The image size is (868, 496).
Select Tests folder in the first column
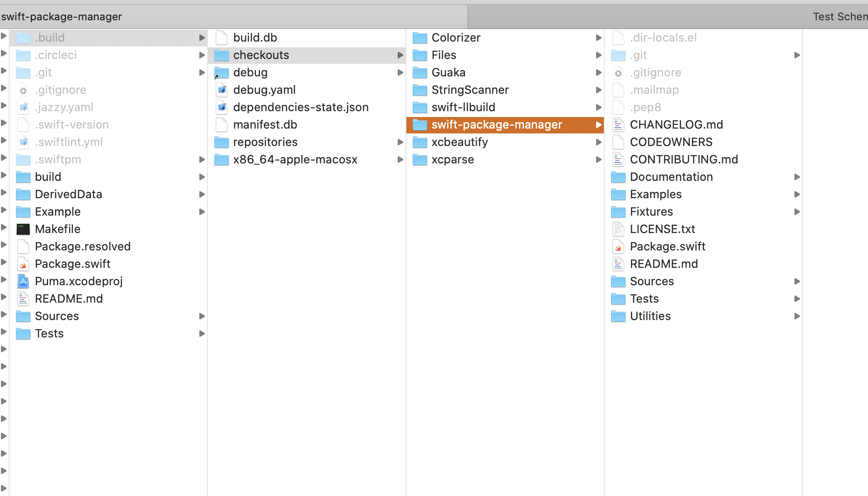[x=108, y=334]
